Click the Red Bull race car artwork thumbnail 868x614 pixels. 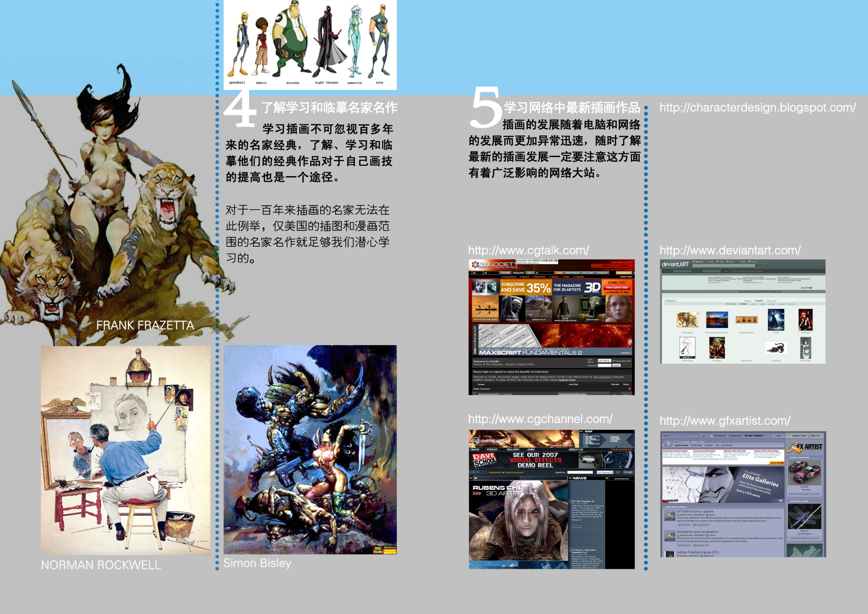click(804, 473)
